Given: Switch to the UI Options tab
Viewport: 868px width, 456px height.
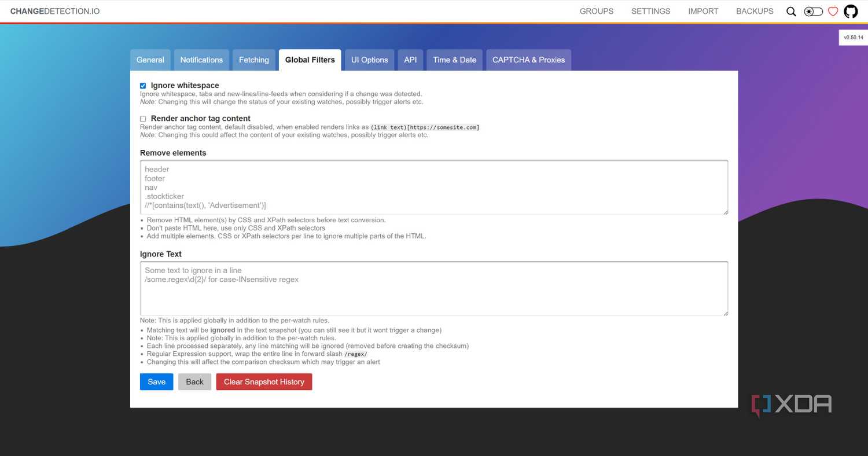Looking at the screenshot, I should point(370,60).
